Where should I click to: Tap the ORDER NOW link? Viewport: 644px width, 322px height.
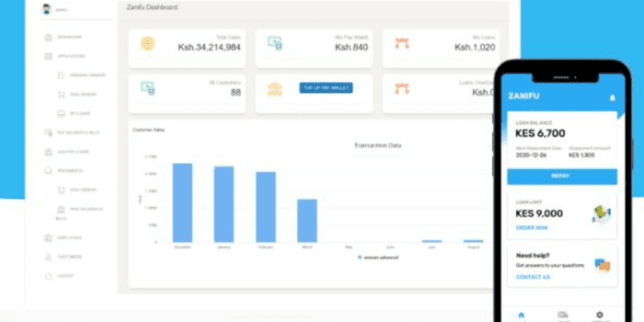(x=532, y=228)
